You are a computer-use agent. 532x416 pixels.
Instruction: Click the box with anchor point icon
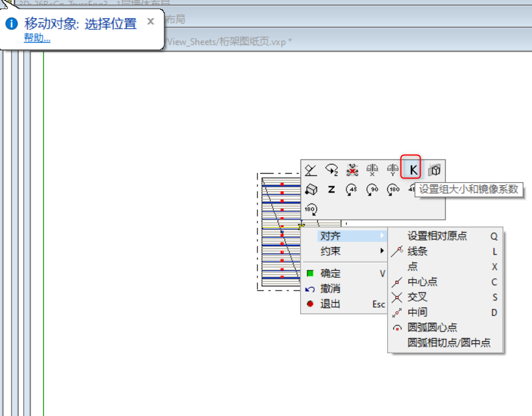[x=311, y=189]
